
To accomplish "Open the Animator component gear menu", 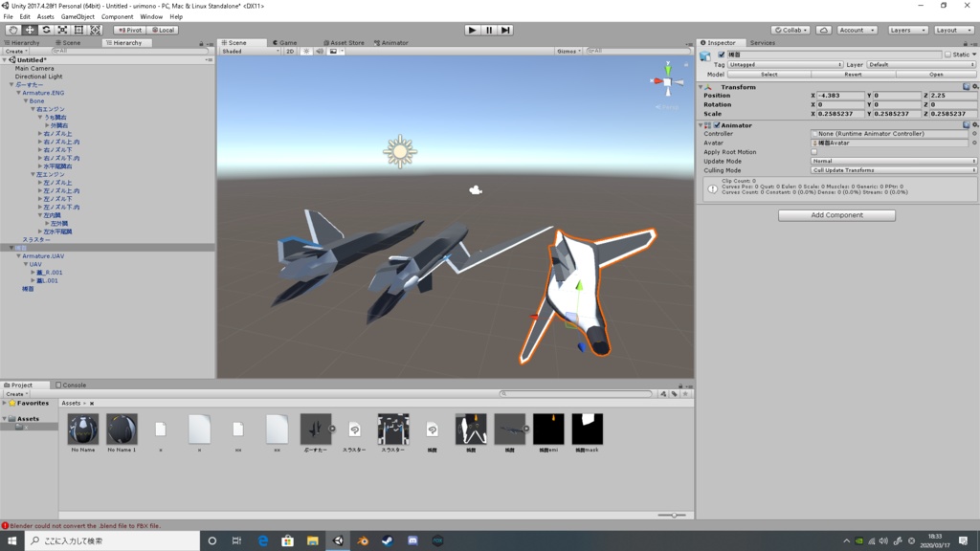I will point(974,125).
